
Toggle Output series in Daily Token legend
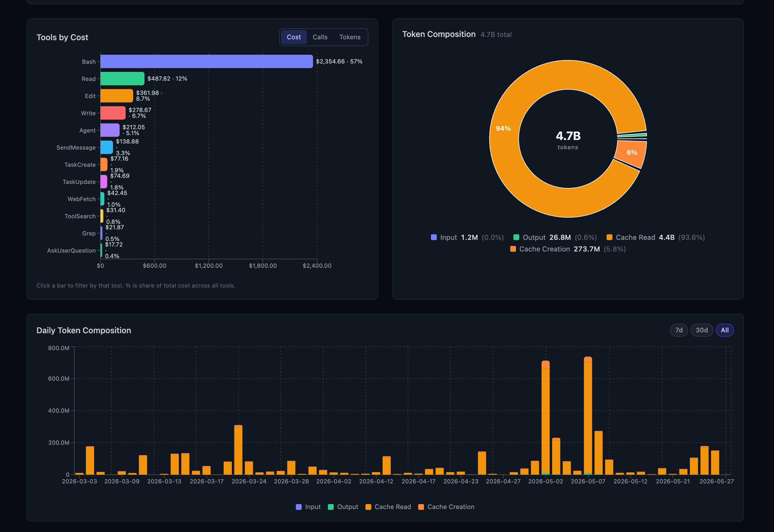pyautogui.click(x=343, y=507)
